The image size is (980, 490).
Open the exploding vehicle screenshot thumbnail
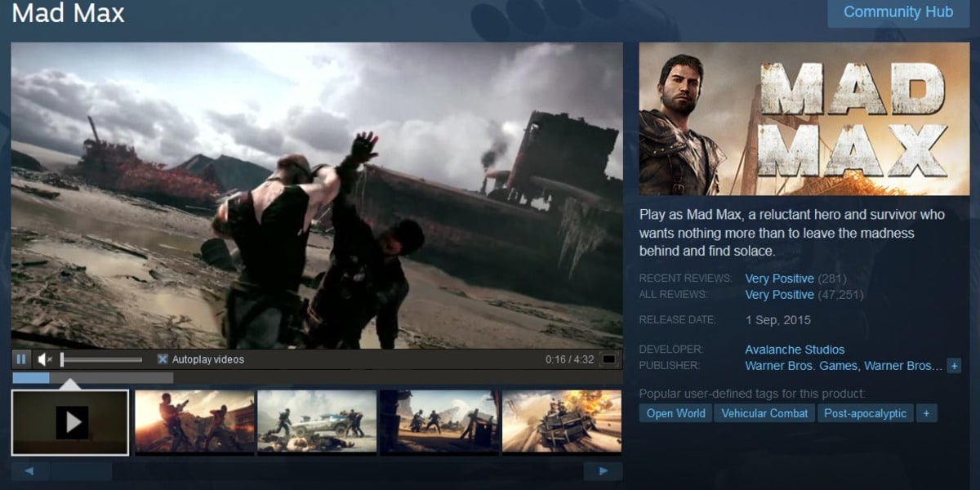562,421
